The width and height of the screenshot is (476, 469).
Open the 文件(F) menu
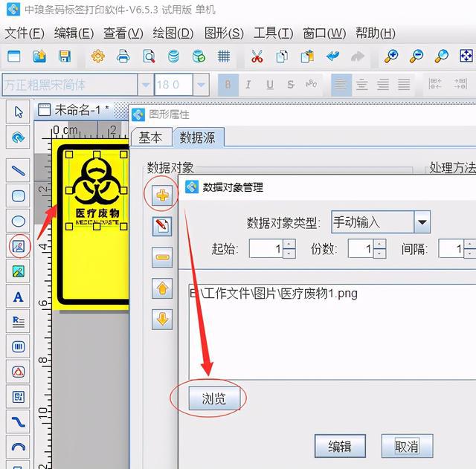point(25,33)
